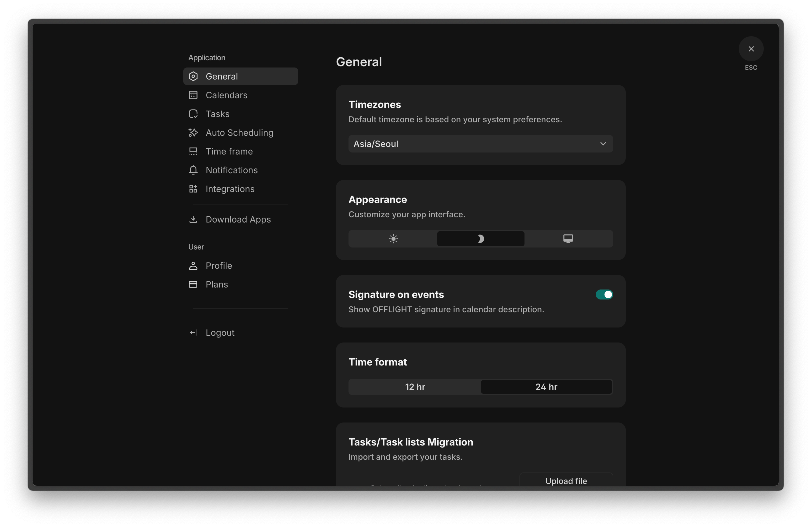Open the Plans page
The height and width of the screenshot is (528, 812).
click(241, 284)
